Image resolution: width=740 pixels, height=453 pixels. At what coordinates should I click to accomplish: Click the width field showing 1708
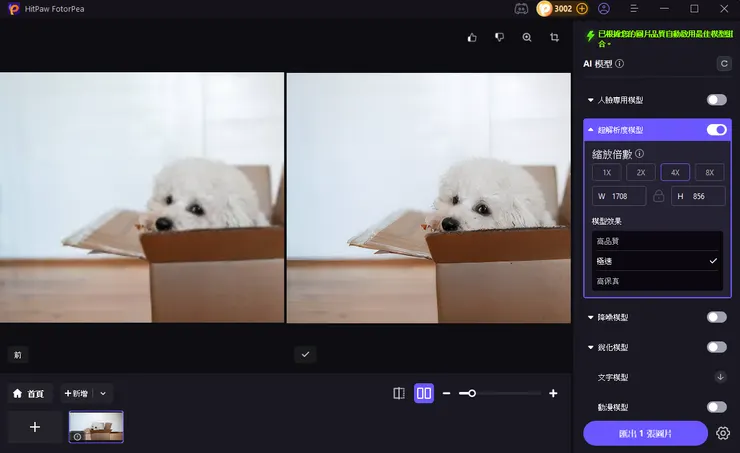pos(619,196)
